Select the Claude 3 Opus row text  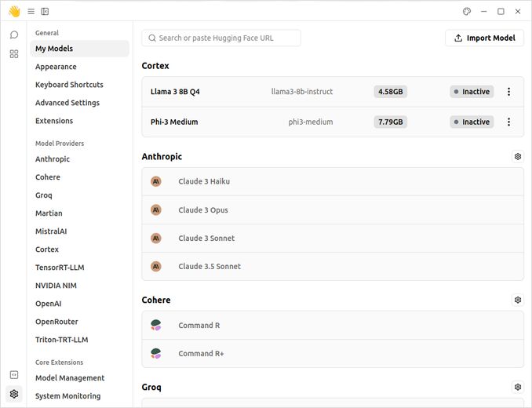coord(203,210)
